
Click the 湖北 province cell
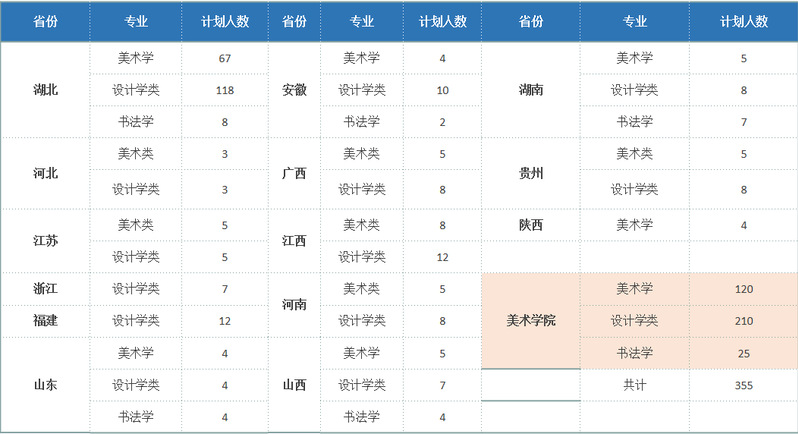[x=45, y=90]
